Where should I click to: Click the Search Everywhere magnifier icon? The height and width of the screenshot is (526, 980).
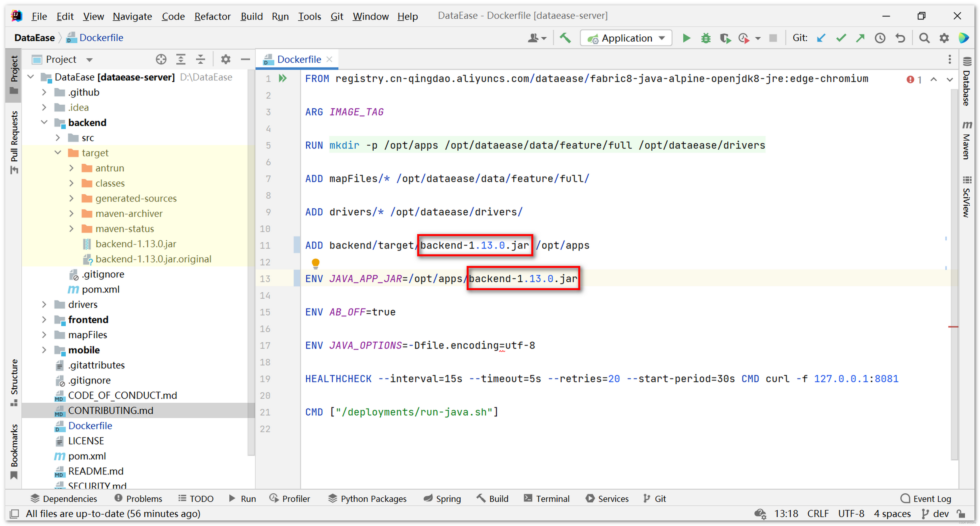[x=924, y=38]
